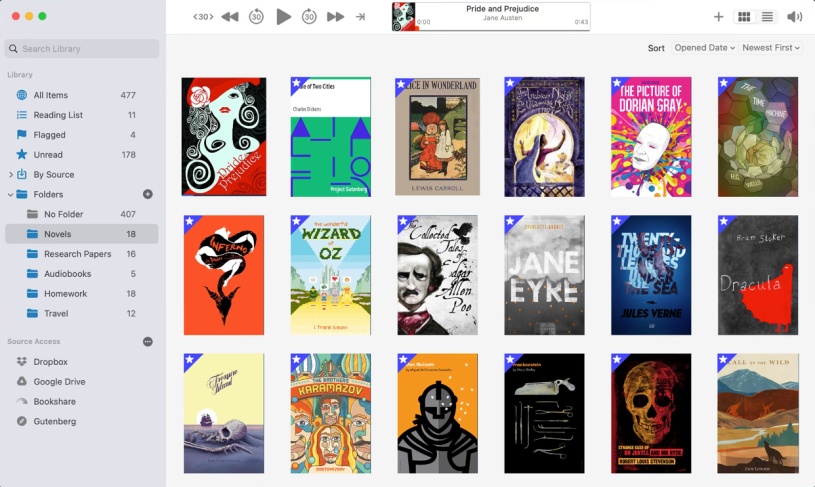Click the now playing cover thumbnail

click(404, 17)
